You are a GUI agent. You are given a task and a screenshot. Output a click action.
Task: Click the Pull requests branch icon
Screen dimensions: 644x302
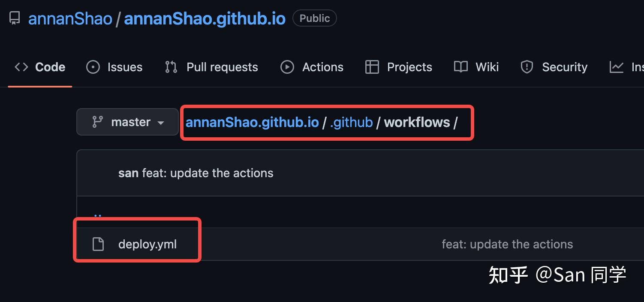point(171,67)
